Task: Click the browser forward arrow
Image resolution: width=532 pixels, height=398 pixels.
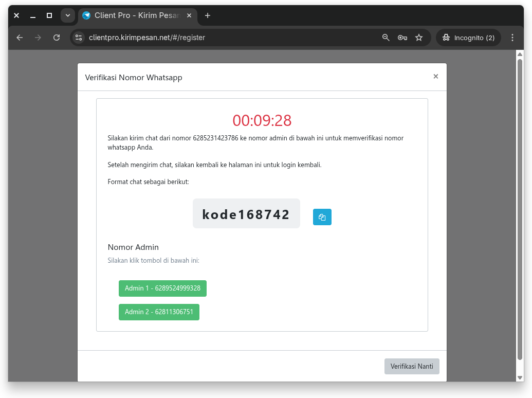Action: (x=38, y=38)
